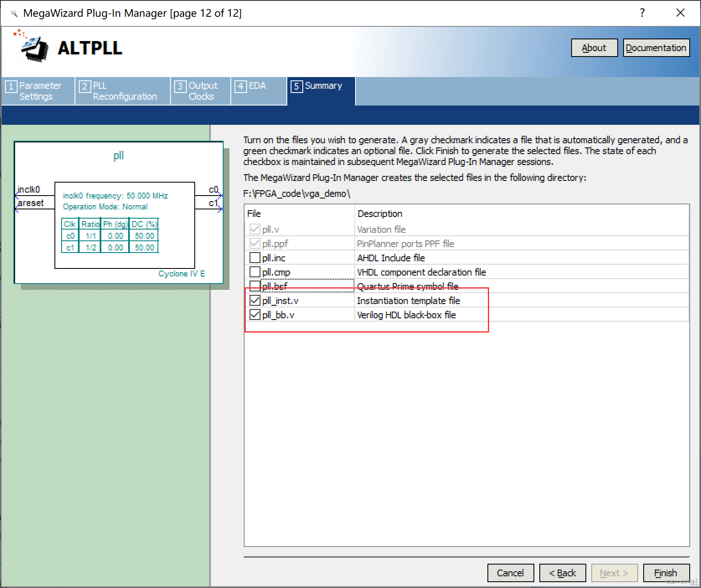Uncheck the pll_bb.v black-box file checkbox

[x=255, y=315]
